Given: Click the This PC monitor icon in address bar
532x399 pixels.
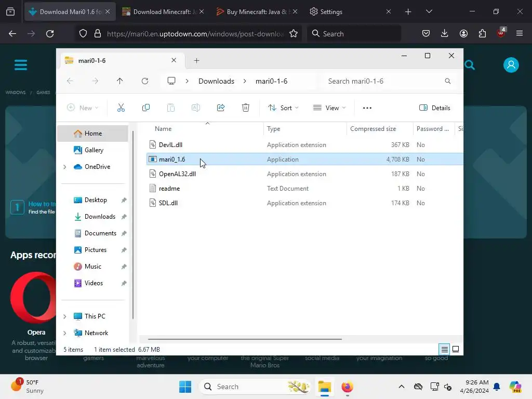Looking at the screenshot, I should (x=171, y=81).
